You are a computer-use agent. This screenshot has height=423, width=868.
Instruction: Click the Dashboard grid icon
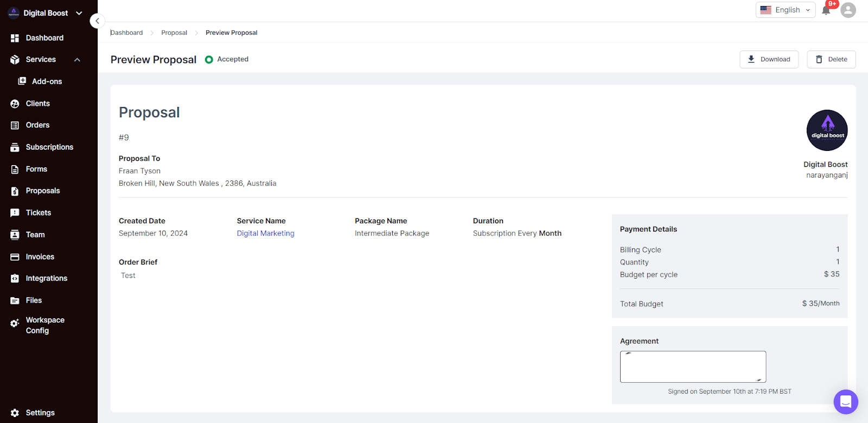pyautogui.click(x=15, y=38)
